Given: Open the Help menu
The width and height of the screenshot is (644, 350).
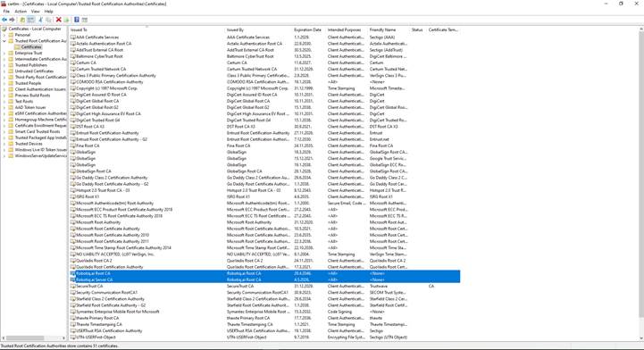Looking at the screenshot, I should (x=48, y=12).
